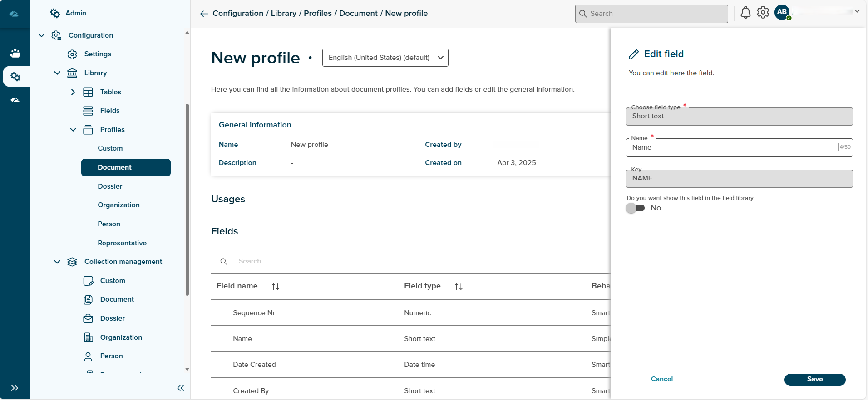
Task: Click the Name input field
Action: pyautogui.click(x=731, y=148)
